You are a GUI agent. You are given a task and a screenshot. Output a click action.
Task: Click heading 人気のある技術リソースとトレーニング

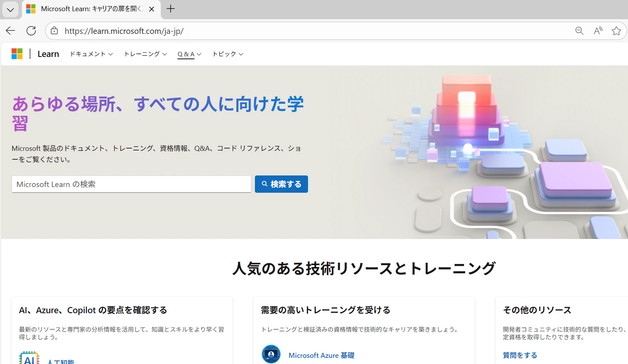[x=364, y=269]
